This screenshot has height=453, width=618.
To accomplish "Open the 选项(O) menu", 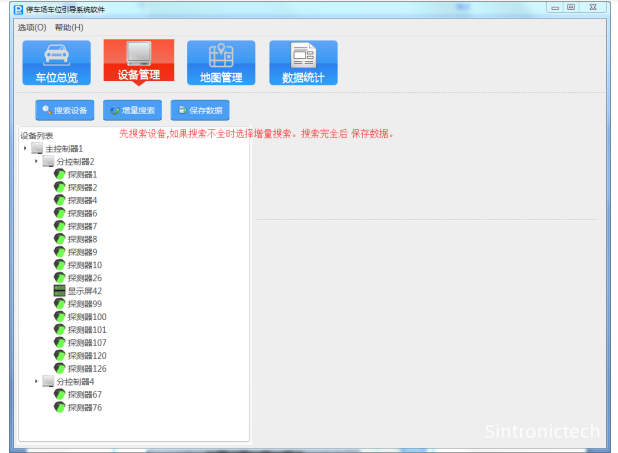I will click(32, 27).
